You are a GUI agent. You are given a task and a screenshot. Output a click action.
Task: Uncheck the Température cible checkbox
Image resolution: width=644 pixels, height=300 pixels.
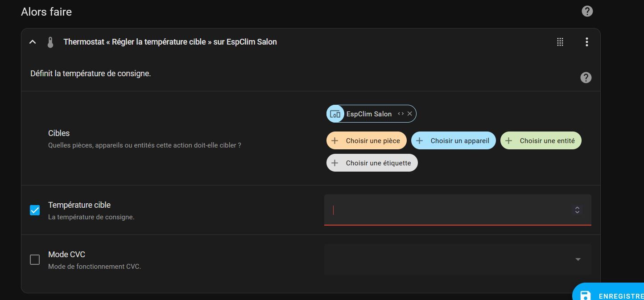pos(35,210)
